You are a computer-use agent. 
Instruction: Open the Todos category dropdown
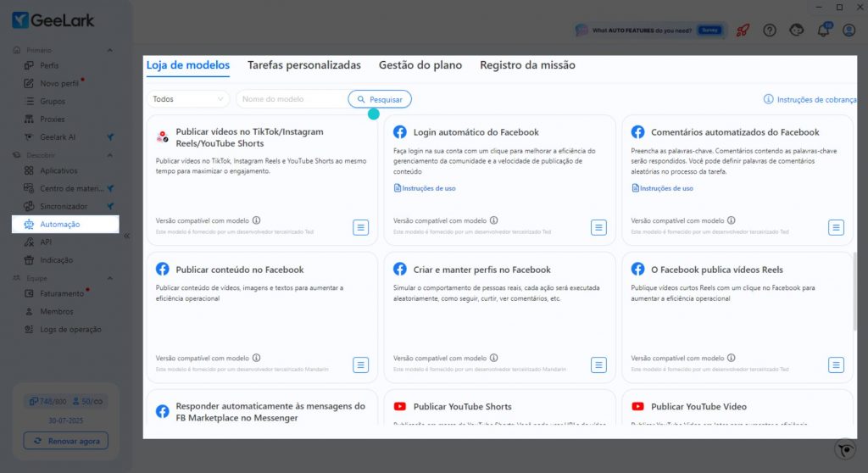[x=188, y=99]
